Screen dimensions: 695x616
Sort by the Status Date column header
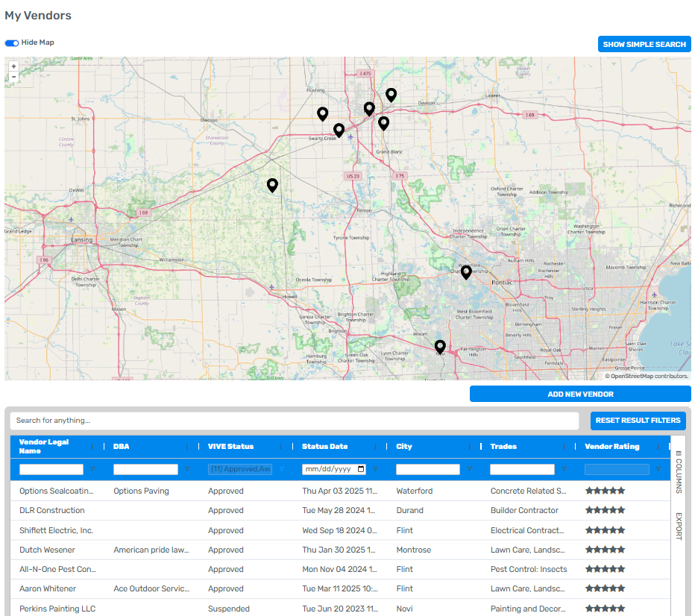pyautogui.click(x=325, y=447)
